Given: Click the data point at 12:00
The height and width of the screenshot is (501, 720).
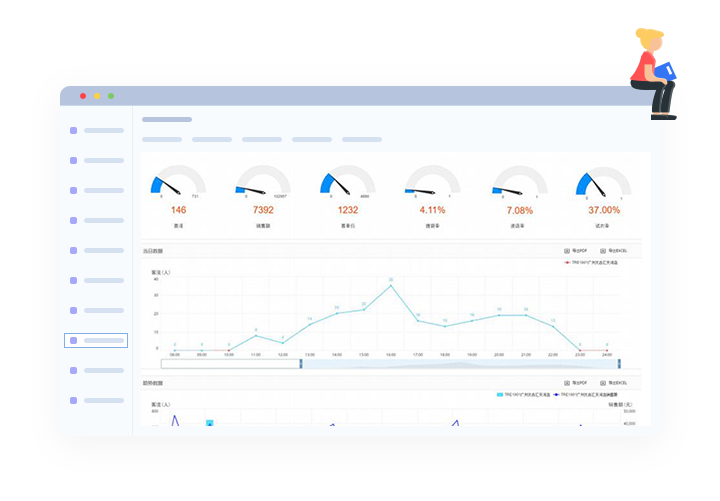Looking at the screenshot, I should [283, 343].
